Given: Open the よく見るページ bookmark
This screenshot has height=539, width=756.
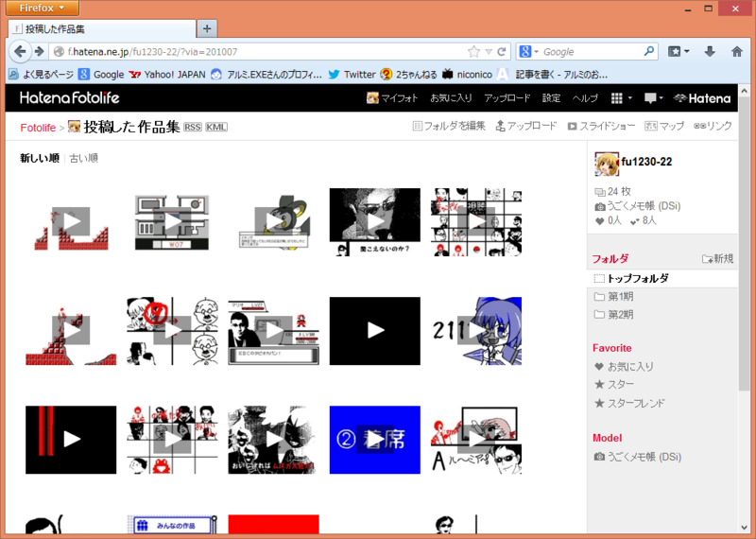Looking at the screenshot, I should [42, 75].
